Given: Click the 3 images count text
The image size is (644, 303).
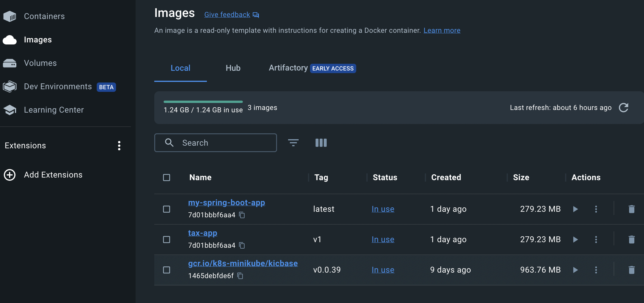Looking at the screenshot, I should click(x=262, y=108).
